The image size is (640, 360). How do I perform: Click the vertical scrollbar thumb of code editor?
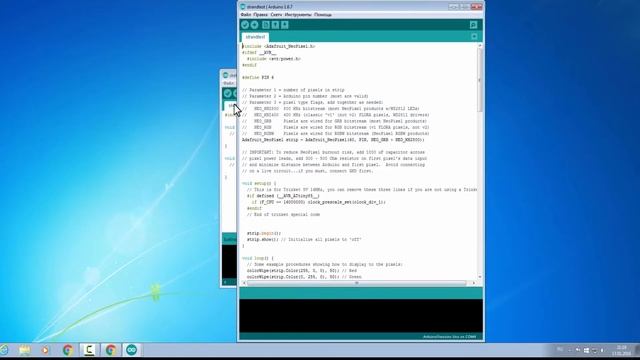point(480,80)
